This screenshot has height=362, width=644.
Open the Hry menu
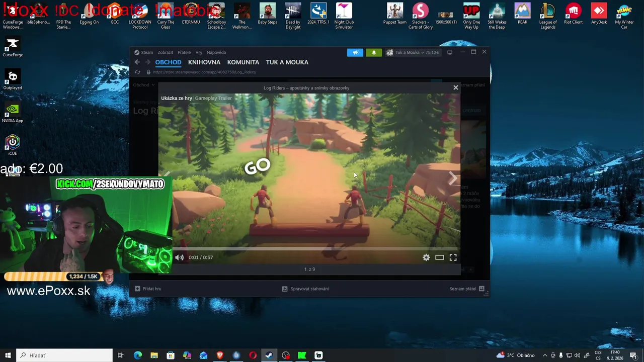click(x=199, y=52)
